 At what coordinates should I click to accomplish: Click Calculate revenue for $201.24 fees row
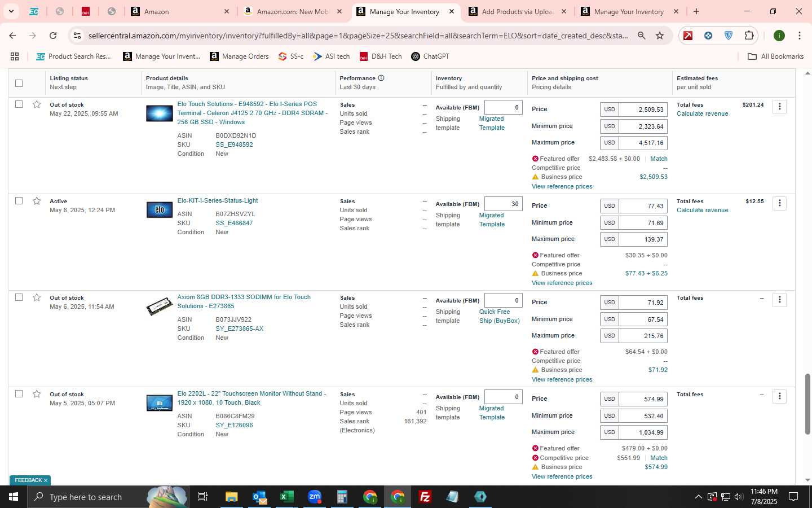pyautogui.click(x=702, y=113)
